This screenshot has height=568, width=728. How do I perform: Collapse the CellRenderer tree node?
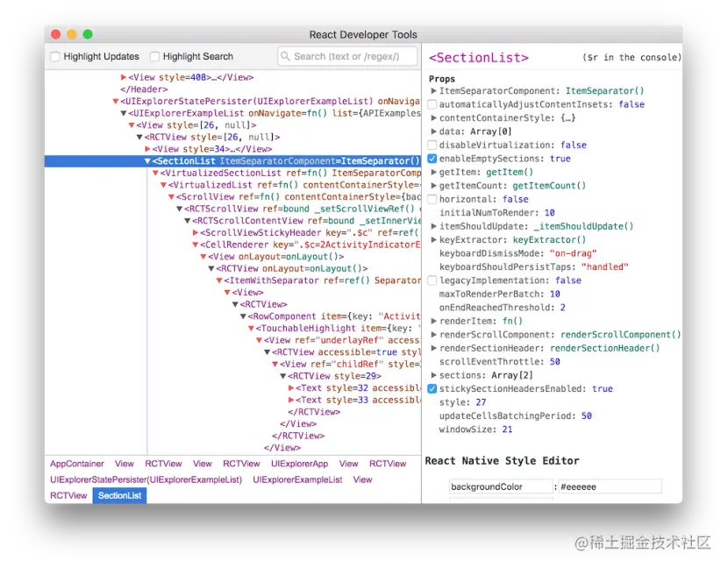(x=196, y=245)
